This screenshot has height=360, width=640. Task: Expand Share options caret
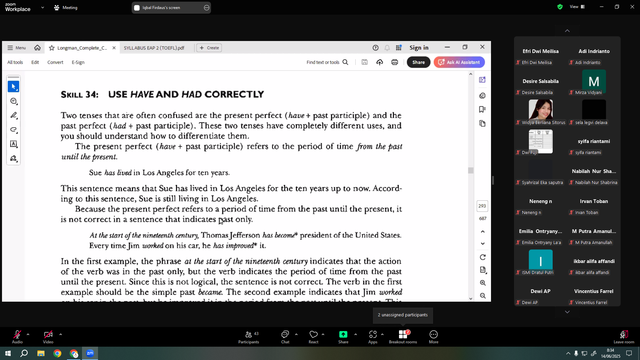coord(356,334)
